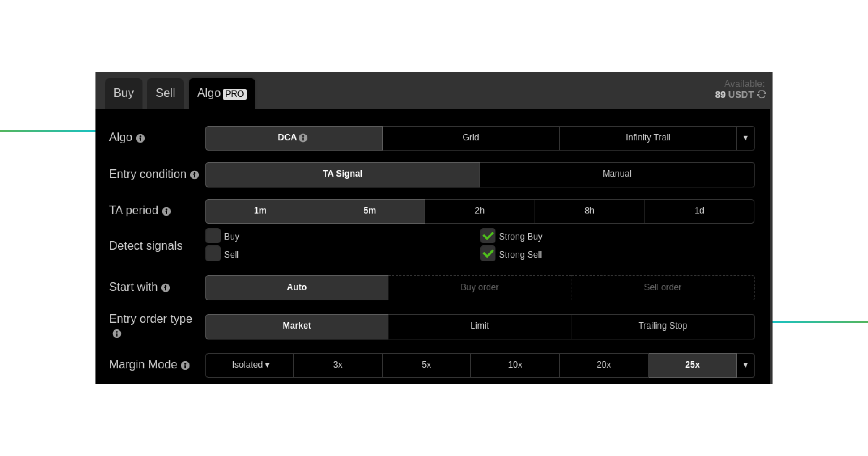Click the info icon inside DCA button
868x456 pixels.
pyautogui.click(x=303, y=138)
